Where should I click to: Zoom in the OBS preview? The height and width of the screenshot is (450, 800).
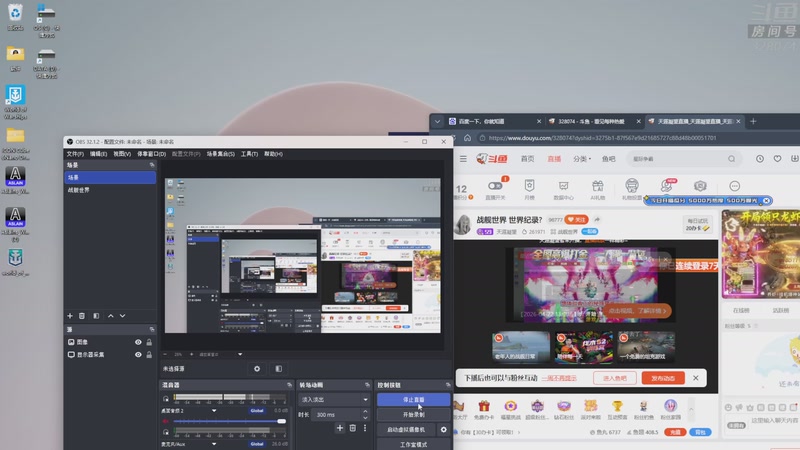pos(192,354)
